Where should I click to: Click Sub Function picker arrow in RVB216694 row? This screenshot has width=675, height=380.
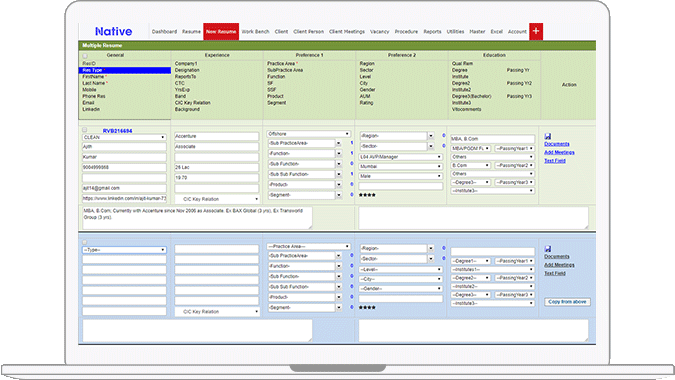click(339, 164)
